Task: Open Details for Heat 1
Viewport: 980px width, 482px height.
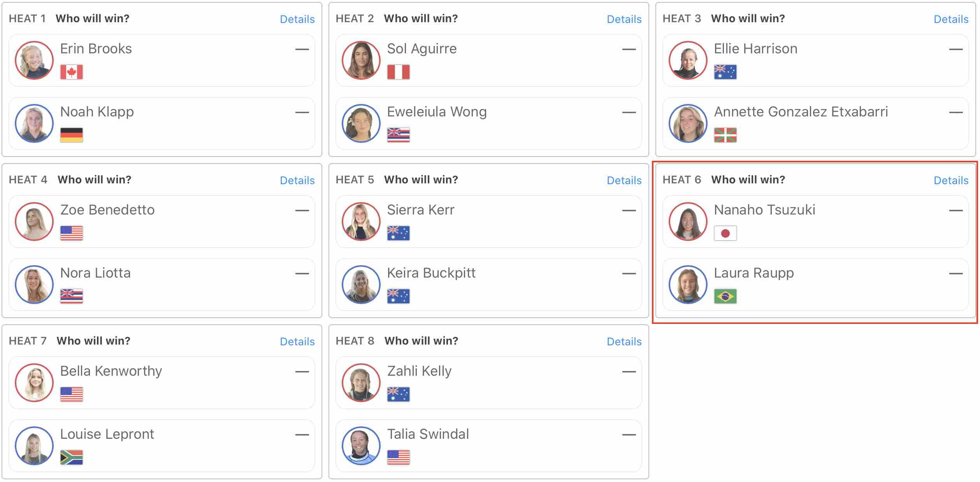Action: (297, 19)
